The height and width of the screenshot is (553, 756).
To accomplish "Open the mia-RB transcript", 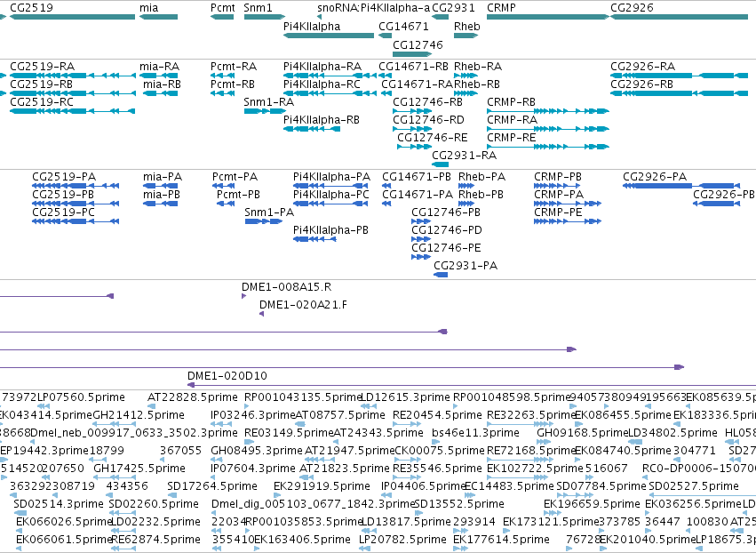I will click(161, 93).
